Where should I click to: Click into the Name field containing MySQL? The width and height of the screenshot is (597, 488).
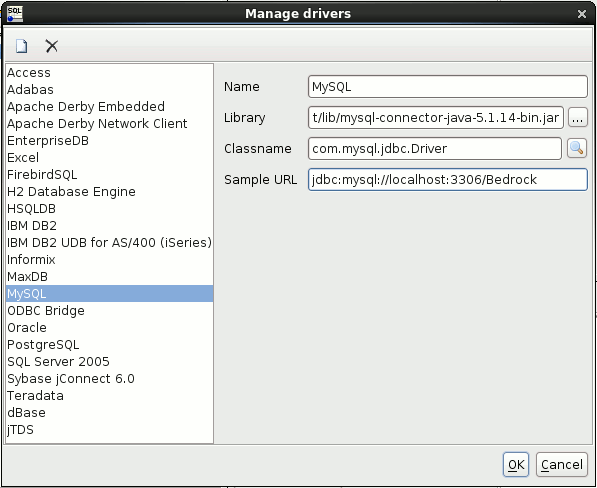pos(447,86)
